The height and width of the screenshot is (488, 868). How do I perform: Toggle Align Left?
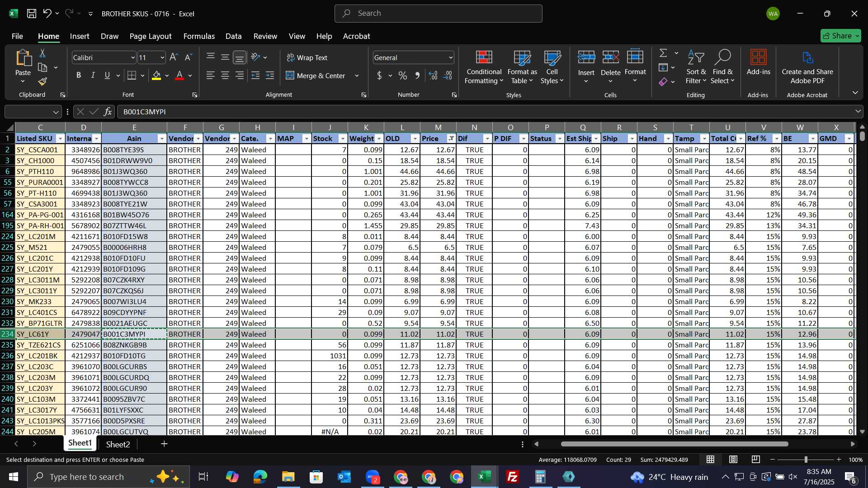(210, 75)
